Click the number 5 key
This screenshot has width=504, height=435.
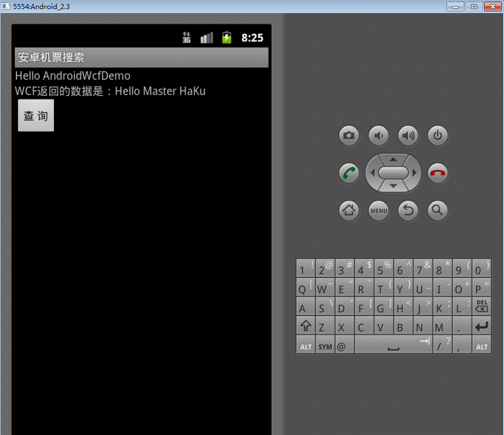click(384, 268)
